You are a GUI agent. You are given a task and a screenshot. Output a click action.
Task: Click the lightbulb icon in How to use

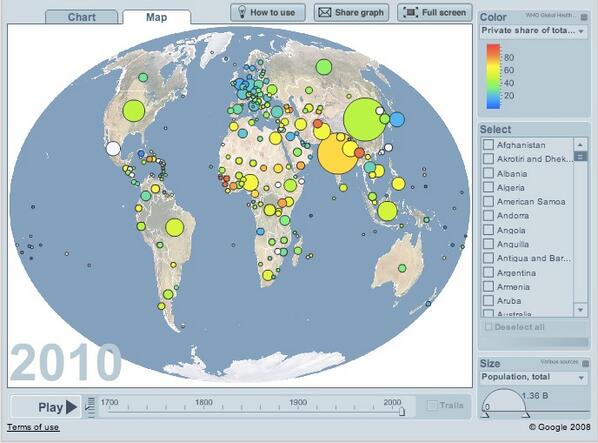pos(242,12)
